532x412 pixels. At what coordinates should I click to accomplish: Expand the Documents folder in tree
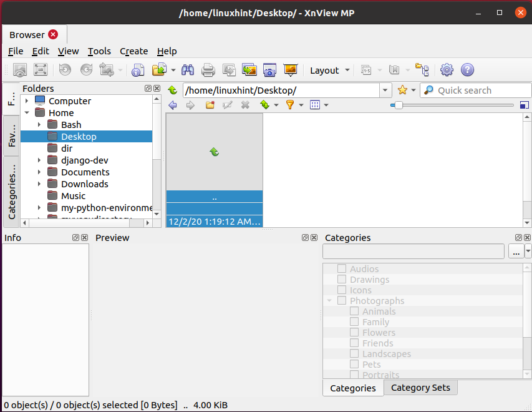(39, 172)
